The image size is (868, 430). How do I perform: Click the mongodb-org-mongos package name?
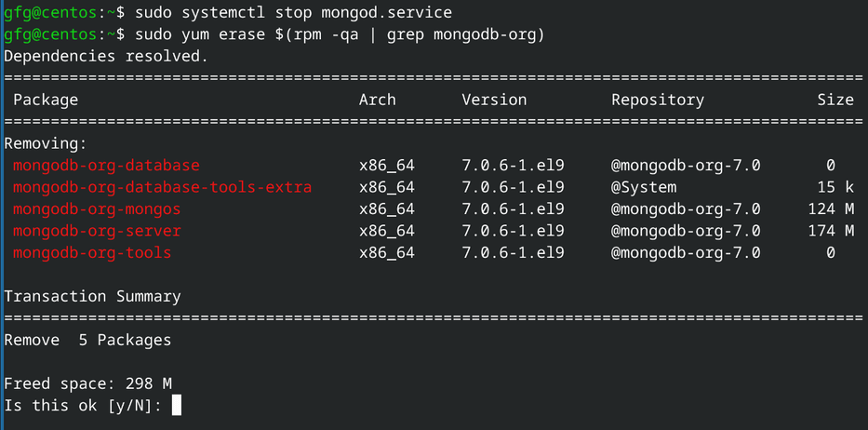point(97,208)
